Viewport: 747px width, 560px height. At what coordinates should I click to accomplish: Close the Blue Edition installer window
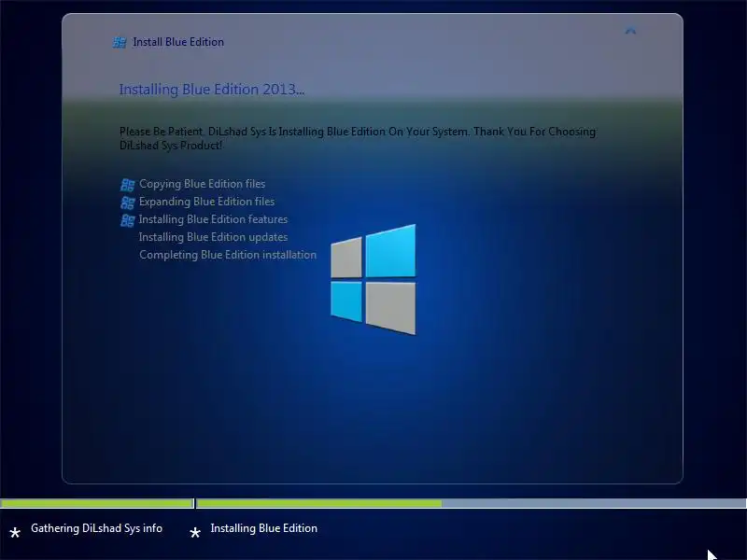pos(630,31)
